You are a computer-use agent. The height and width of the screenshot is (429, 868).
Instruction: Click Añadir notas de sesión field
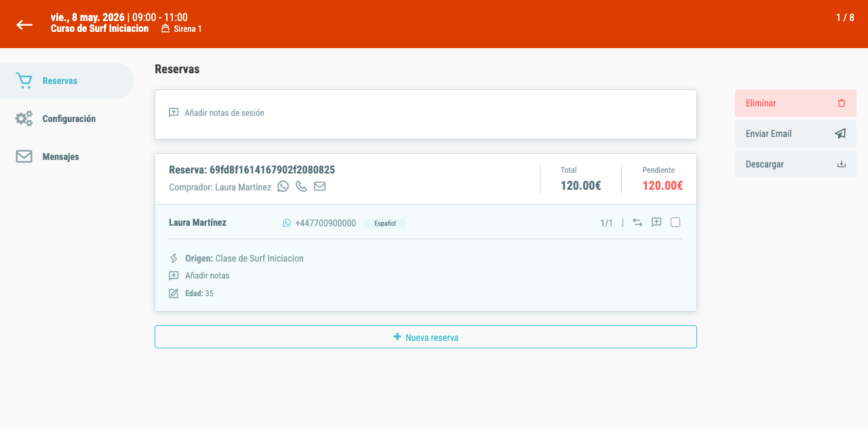pos(426,115)
